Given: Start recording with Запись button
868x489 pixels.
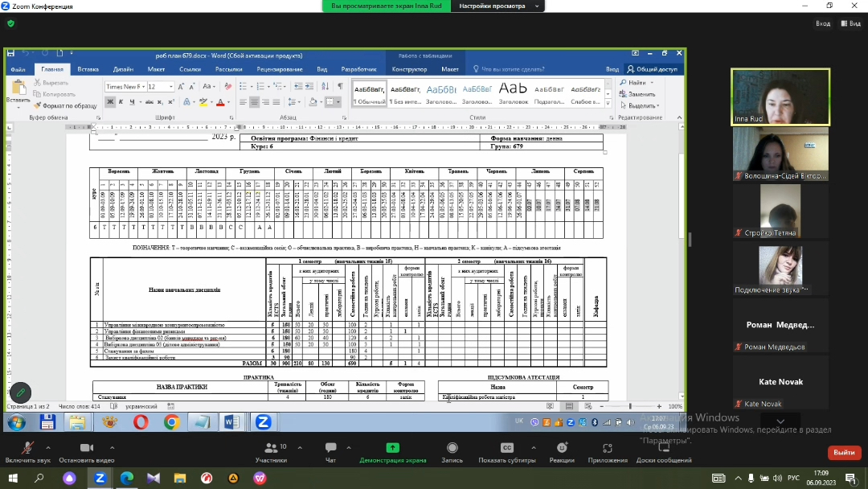Looking at the screenshot, I should (452, 451).
